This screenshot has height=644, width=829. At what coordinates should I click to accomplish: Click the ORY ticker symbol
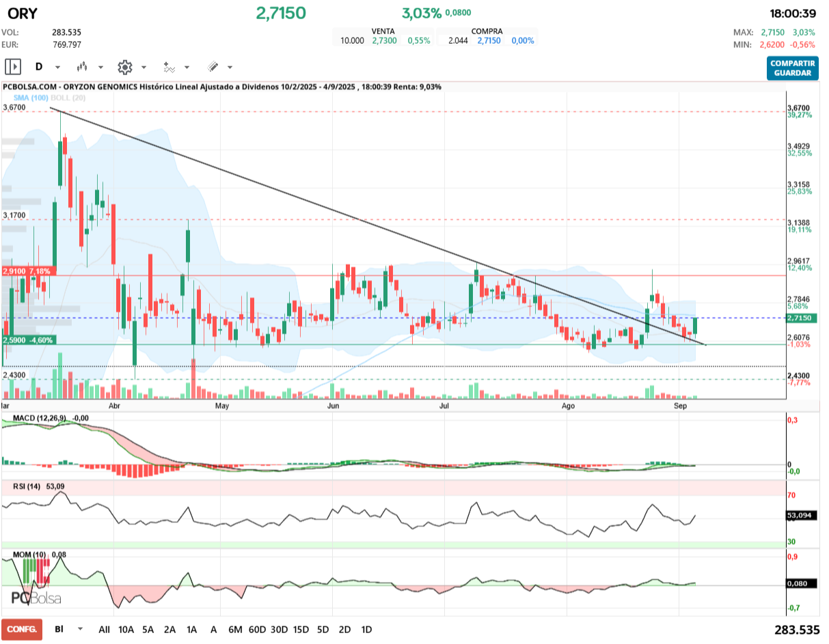click(23, 14)
